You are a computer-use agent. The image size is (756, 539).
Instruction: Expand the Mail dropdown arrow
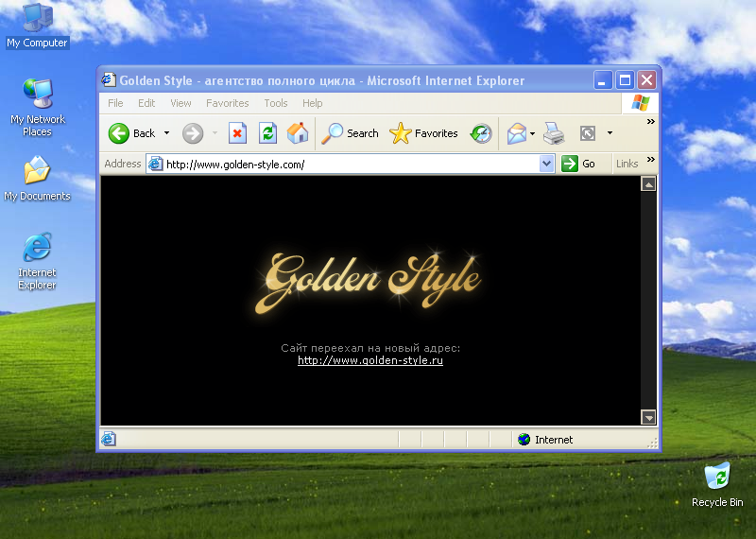click(532, 133)
